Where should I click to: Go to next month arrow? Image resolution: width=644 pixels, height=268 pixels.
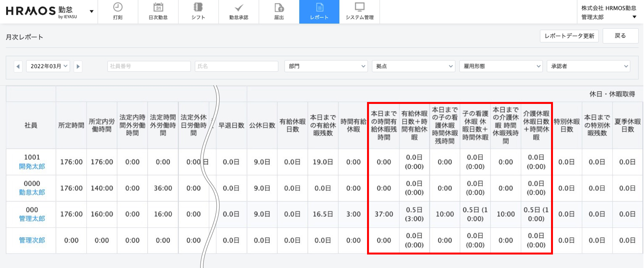[78, 67]
